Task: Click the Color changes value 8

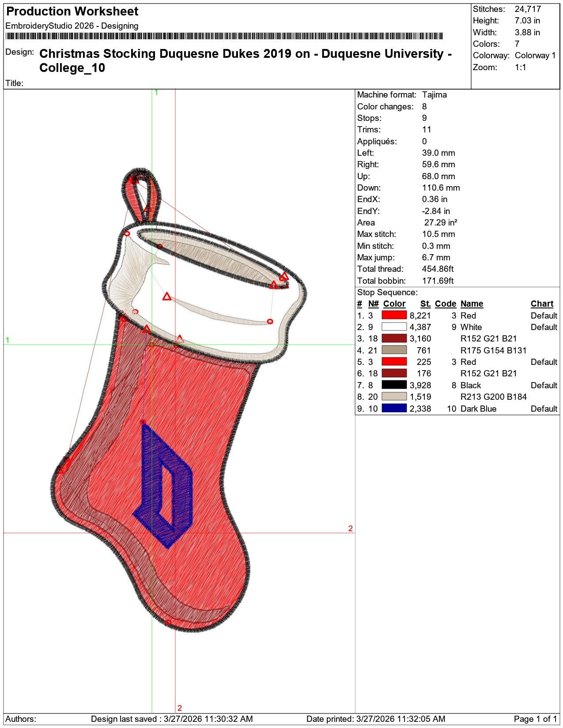Action: click(x=424, y=106)
